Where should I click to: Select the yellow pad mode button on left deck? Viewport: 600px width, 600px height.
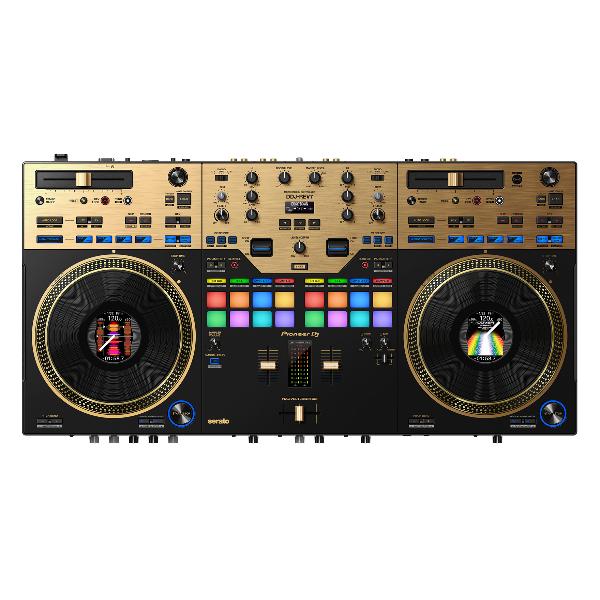[217, 281]
